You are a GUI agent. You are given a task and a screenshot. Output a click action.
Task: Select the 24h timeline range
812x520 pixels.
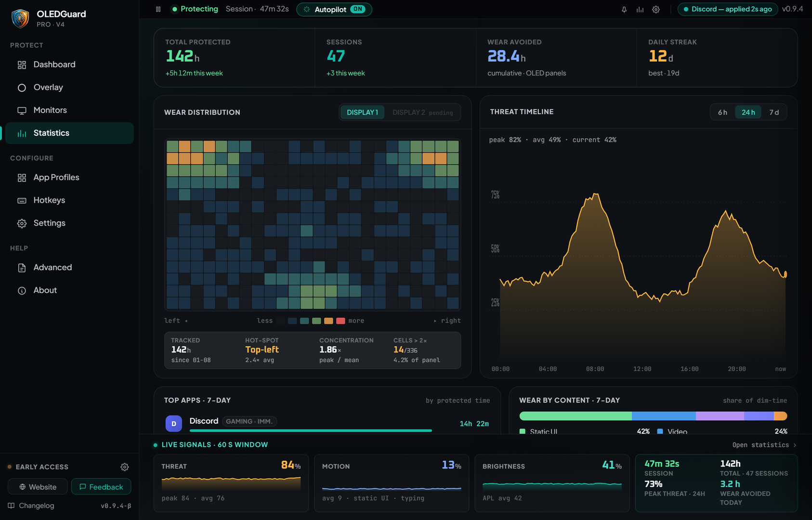click(x=748, y=112)
